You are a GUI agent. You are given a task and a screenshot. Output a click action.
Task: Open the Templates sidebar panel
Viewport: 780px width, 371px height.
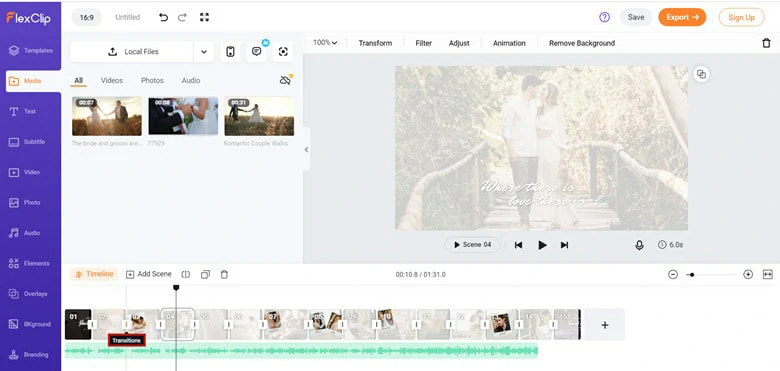[30, 51]
